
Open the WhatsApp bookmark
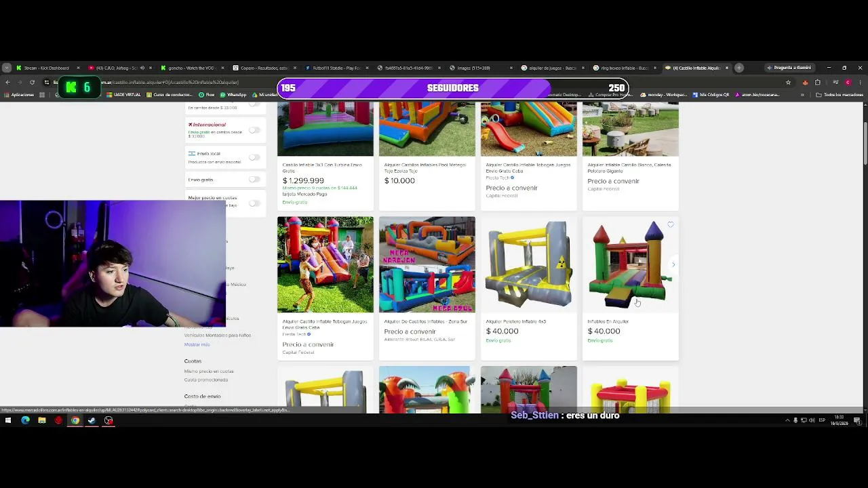click(233, 95)
